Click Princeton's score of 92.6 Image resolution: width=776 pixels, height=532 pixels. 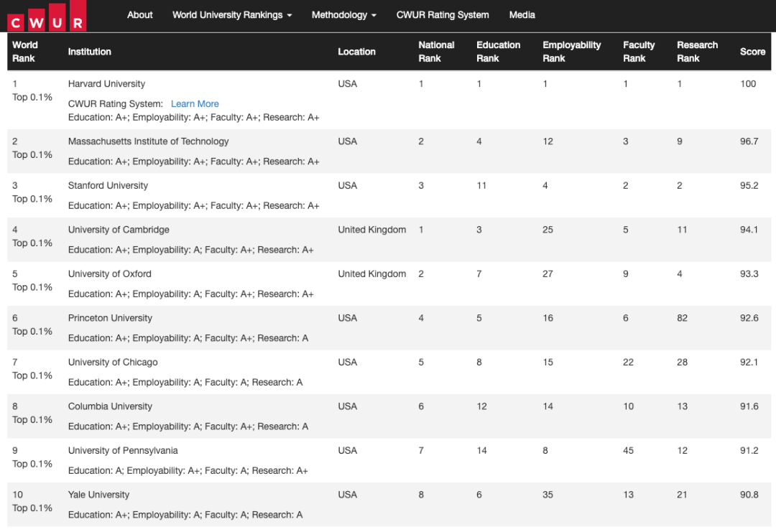tap(749, 318)
